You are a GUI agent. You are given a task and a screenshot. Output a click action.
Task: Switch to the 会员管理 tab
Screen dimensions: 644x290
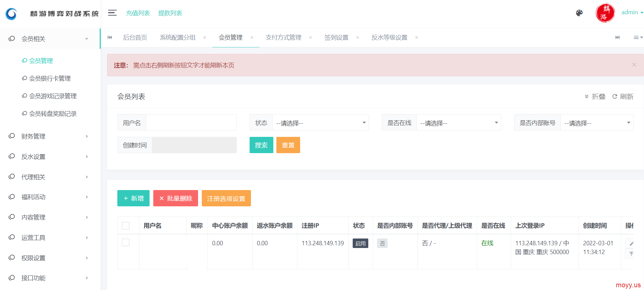click(231, 37)
